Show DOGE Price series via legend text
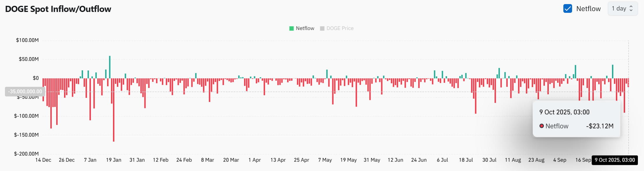This screenshot has width=644, height=171. point(340,29)
